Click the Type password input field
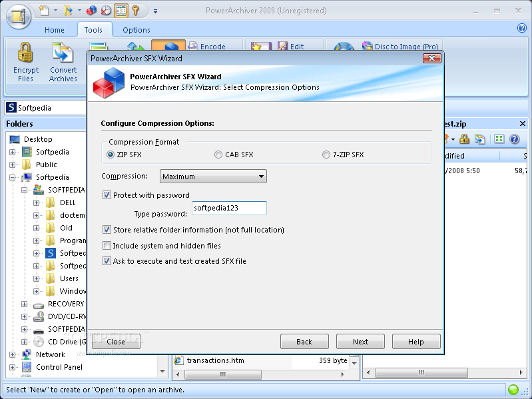This screenshot has height=399, width=532. tap(229, 208)
